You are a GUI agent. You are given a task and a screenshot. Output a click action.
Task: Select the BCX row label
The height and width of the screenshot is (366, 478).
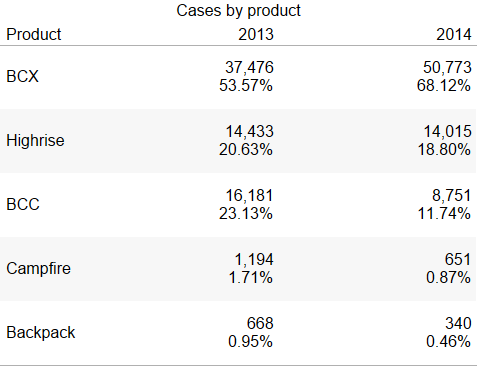[22, 76]
